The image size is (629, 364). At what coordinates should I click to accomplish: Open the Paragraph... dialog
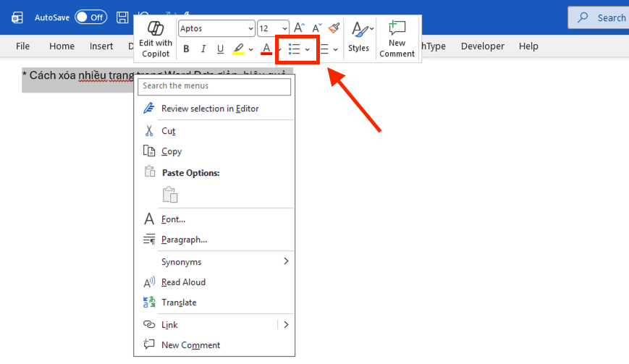coord(214,240)
